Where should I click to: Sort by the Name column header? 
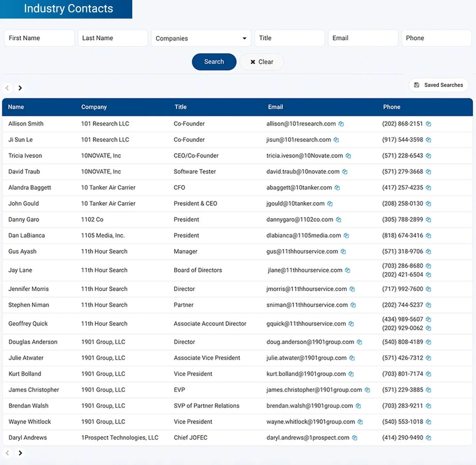tap(15, 107)
